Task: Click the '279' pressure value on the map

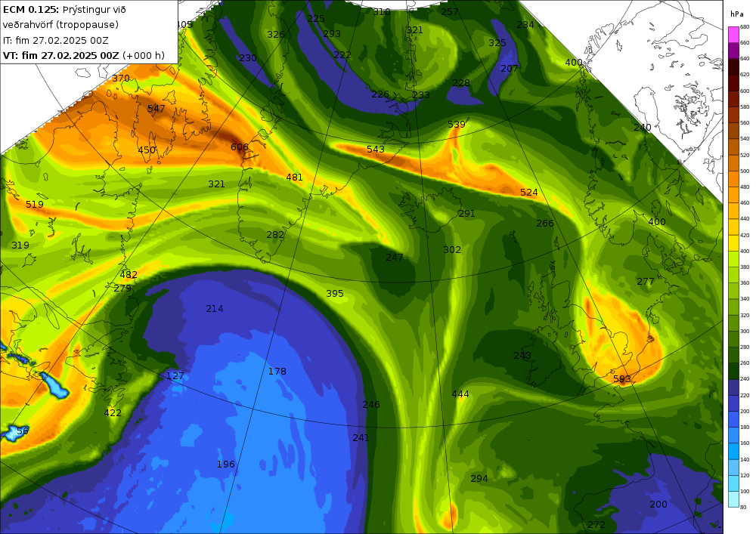Action: coord(122,289)
